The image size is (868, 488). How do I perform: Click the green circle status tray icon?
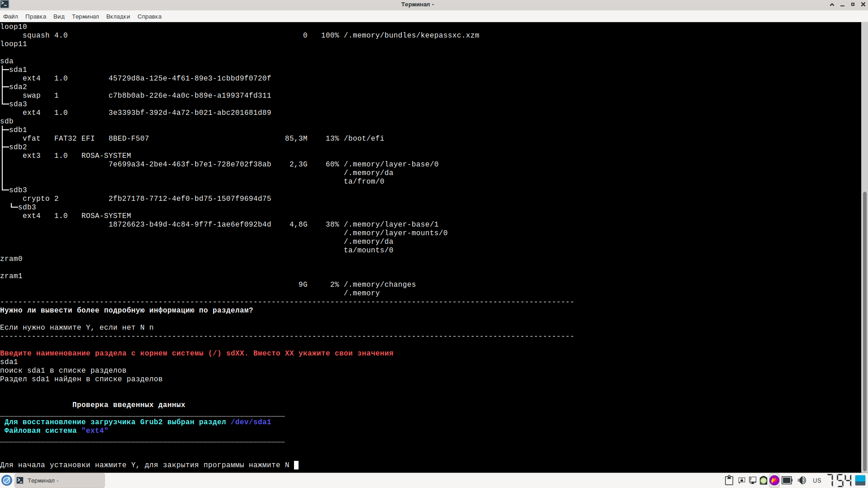(x=764, y=480)
